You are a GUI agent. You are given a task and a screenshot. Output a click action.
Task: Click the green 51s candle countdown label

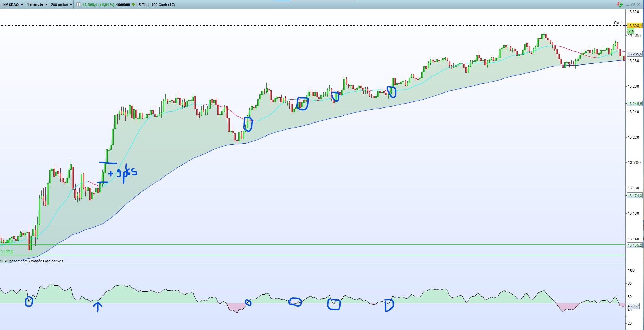pos(631,31)
